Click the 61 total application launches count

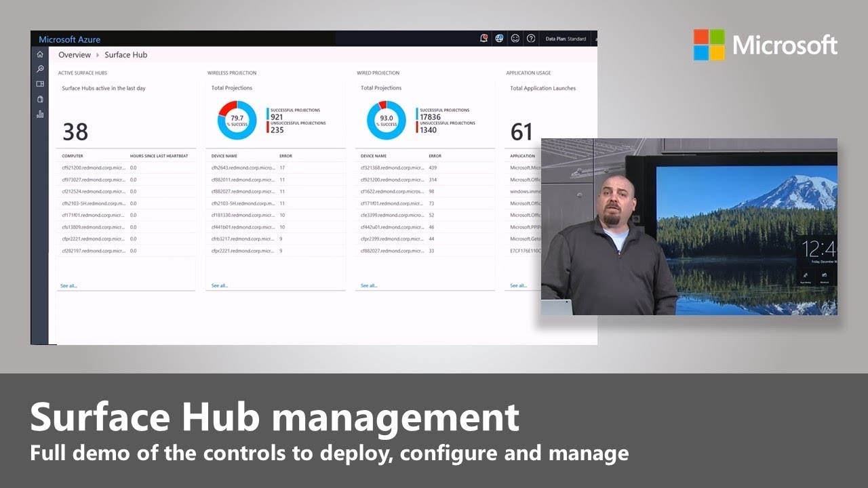tap(521, 131)
